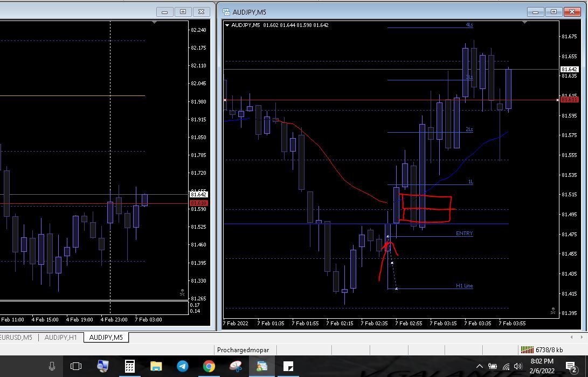Click the 7 Feb 03:00 time label on the H1 axis
Screen dimensions: 588x377
click(149, 320)
